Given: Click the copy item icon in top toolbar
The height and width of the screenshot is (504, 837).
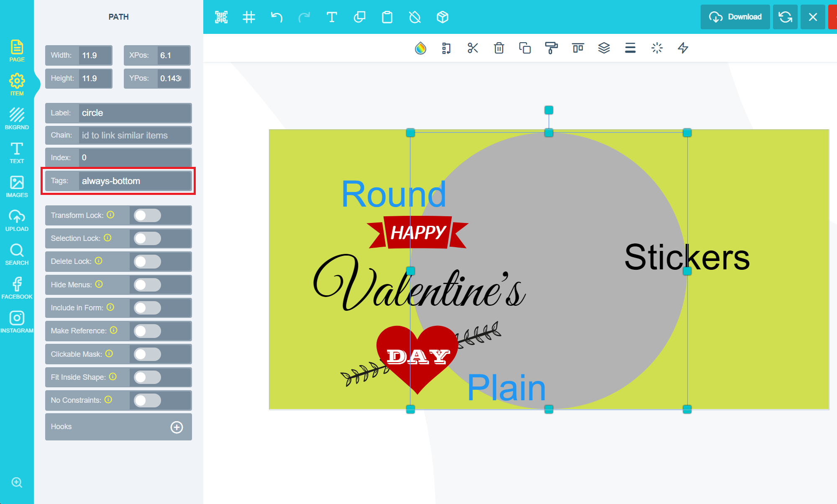Looking at the screenshot, I should tap(359, 17).
